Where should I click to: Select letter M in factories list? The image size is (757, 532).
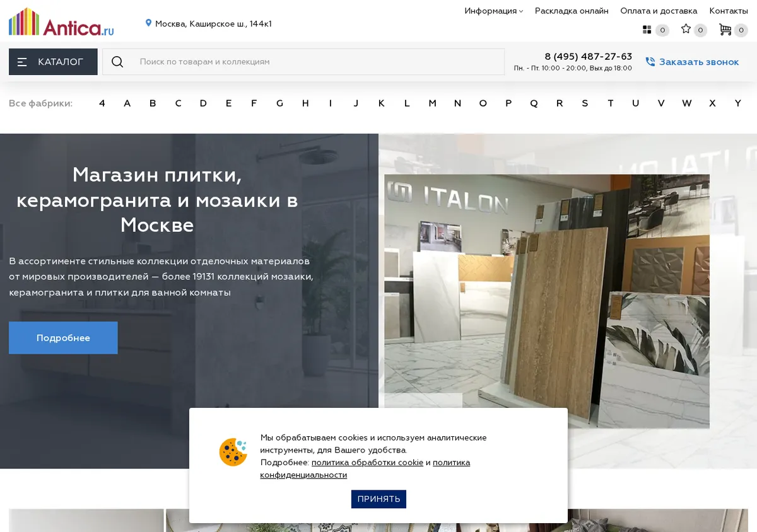[x=432, y=103]
